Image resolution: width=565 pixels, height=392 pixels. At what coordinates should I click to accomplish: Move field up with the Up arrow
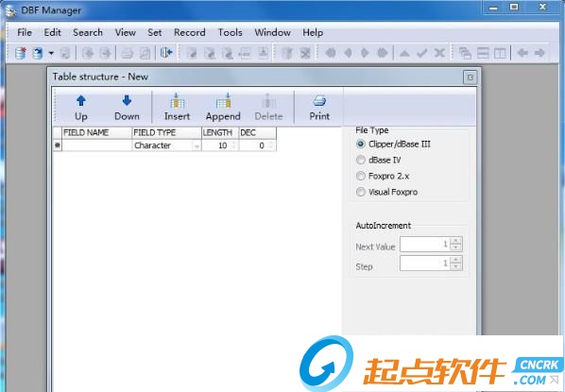(x=81, y=108)
